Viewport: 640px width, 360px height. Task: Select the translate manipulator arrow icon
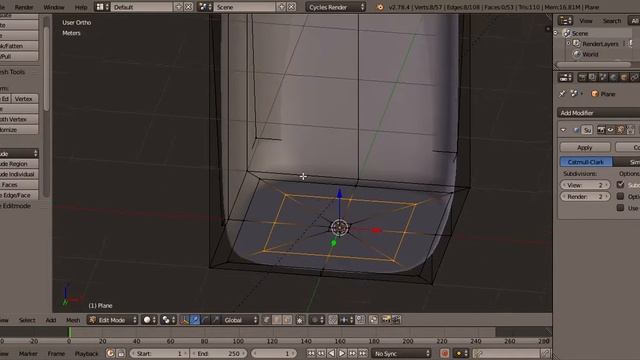click(x=195, y=320)
